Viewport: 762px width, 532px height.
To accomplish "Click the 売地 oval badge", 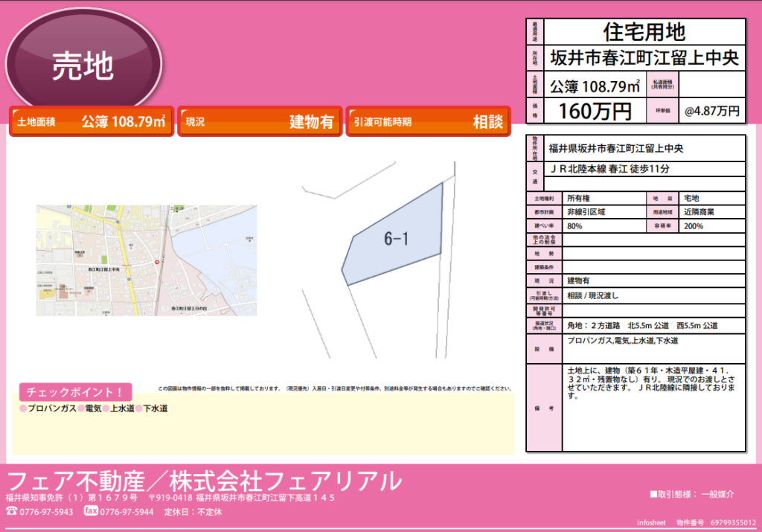I will (x=83, y=63).
